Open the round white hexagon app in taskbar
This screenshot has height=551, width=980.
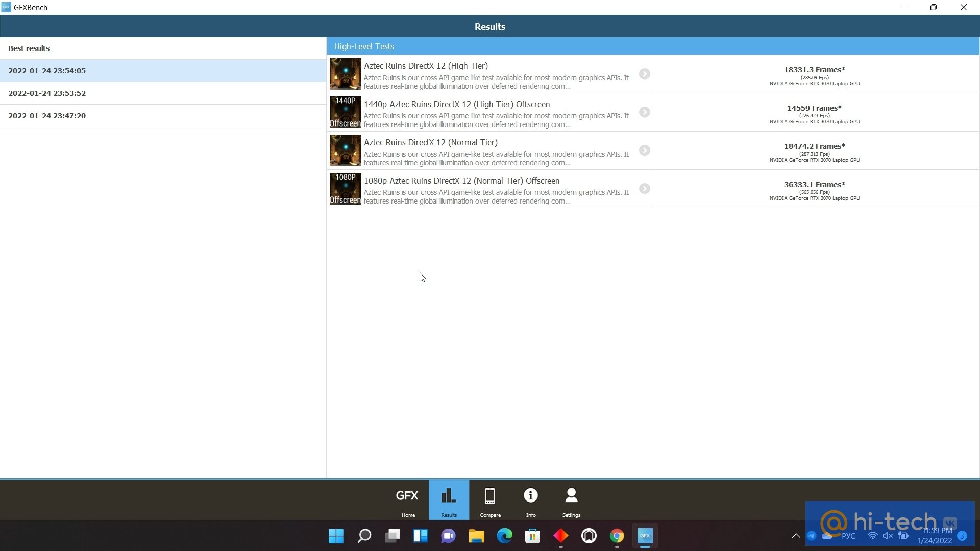click(589, 536)
